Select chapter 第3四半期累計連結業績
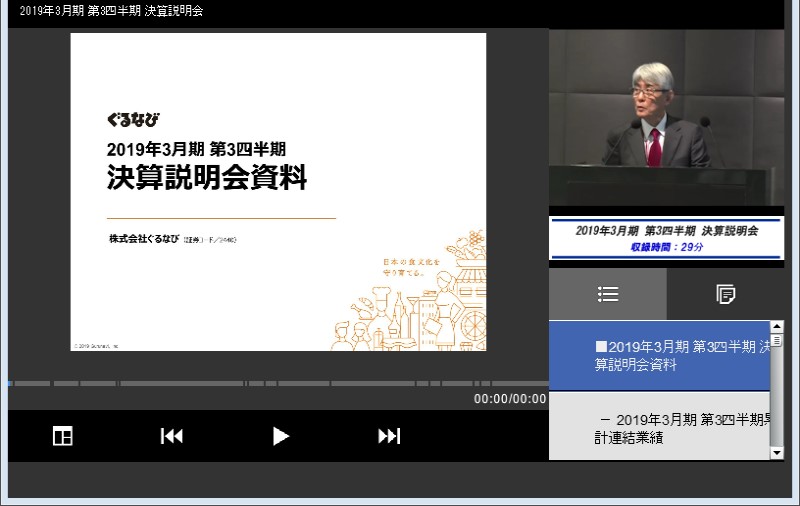Screen dimensions: 800x506 pos(659,426)
